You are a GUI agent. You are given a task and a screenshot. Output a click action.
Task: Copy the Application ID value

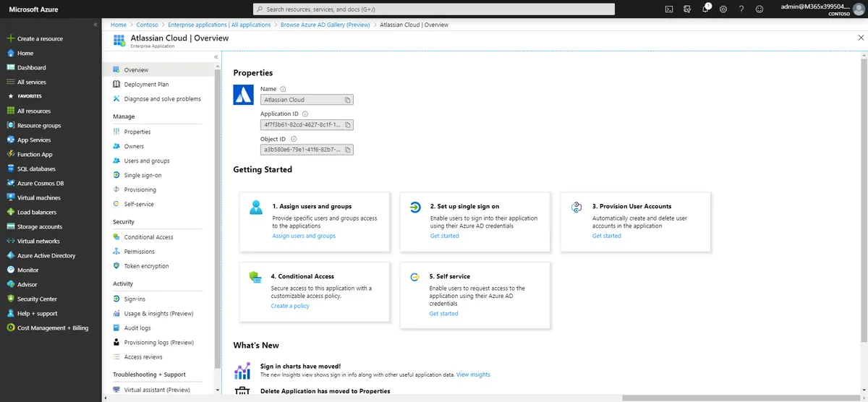click(348, 125)
